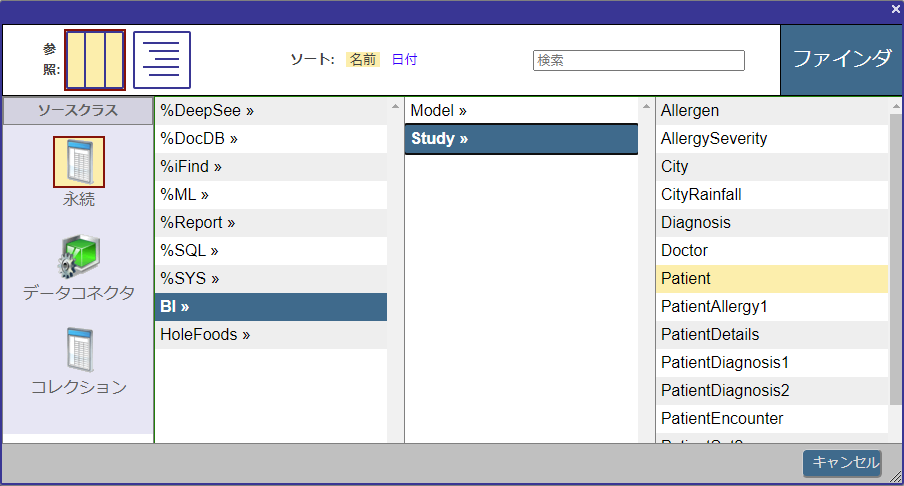Select the データコネクタ icon
Screen dimensions: 904x486
(78, 258)
